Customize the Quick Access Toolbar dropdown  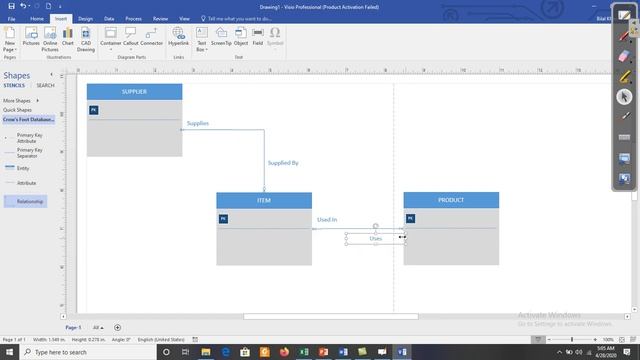[60, 7]
